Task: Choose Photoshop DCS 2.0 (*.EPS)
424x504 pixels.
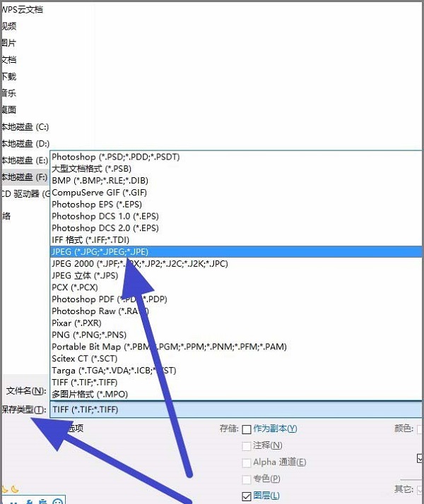Action: point(236,228)
